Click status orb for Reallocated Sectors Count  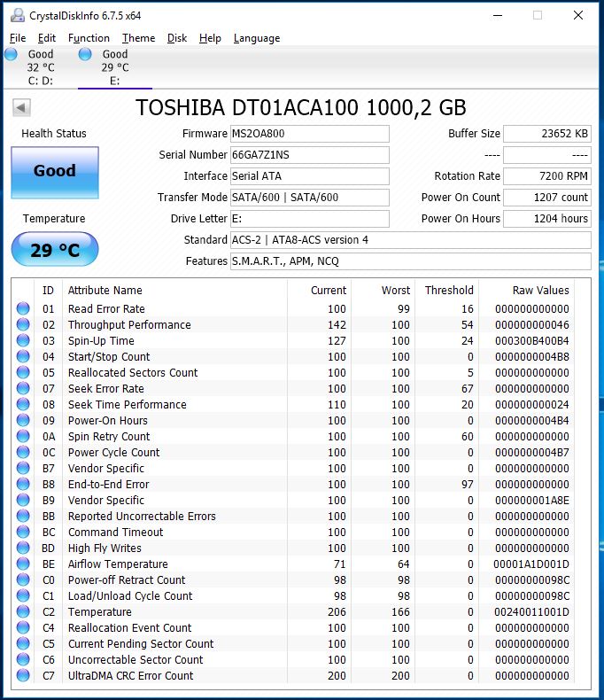[x=23, y=372]
